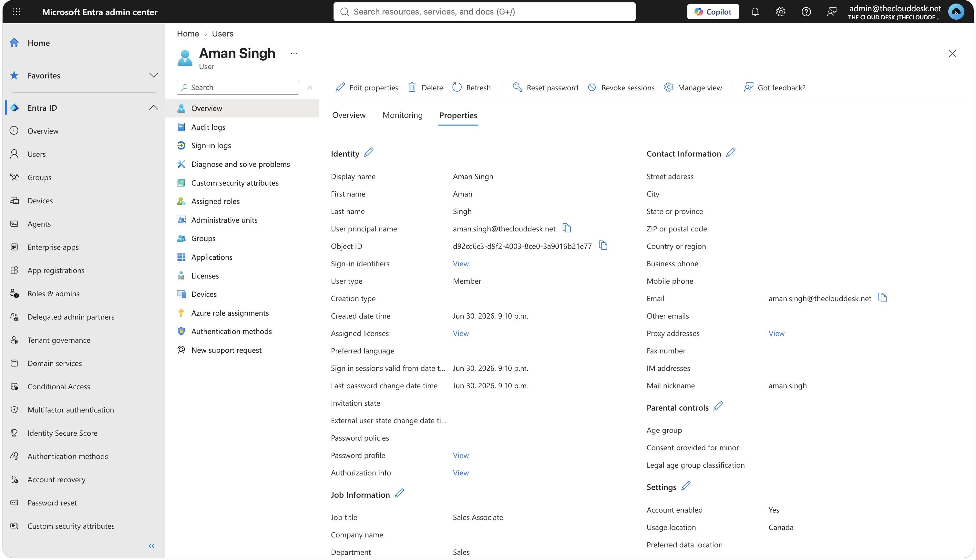Click Delete in the toolbar
976x560 pixels.
pyautogui.click(x=425, y=88)
